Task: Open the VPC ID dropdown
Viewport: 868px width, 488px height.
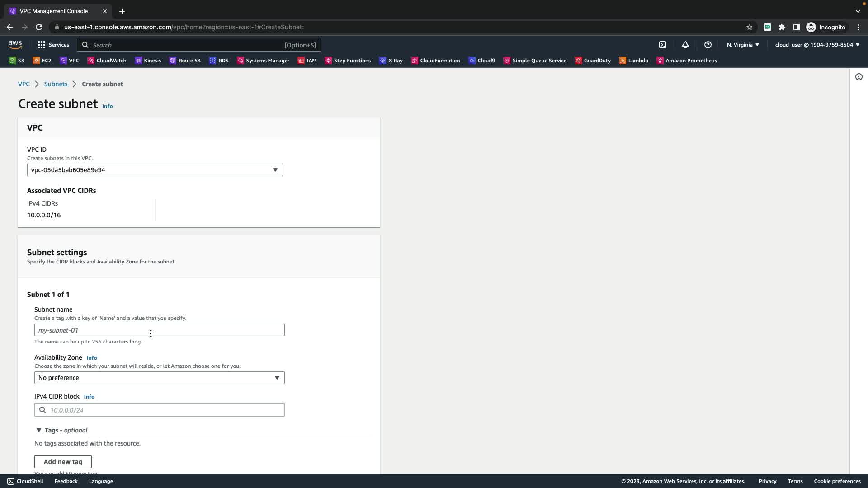Action: (x=155, y=170)
